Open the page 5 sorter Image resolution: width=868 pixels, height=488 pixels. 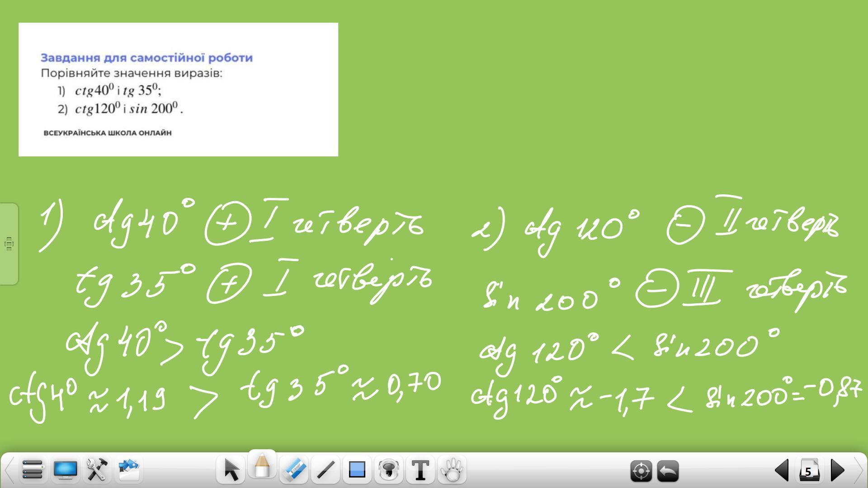809,471
